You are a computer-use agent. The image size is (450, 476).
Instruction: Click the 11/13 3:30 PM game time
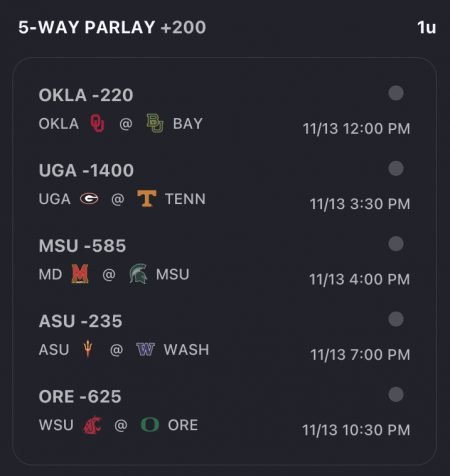click(360, 204)
